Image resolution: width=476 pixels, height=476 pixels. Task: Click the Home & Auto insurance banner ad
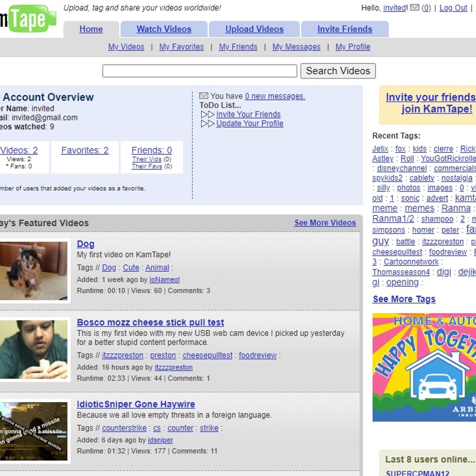[x=424, y=367]
